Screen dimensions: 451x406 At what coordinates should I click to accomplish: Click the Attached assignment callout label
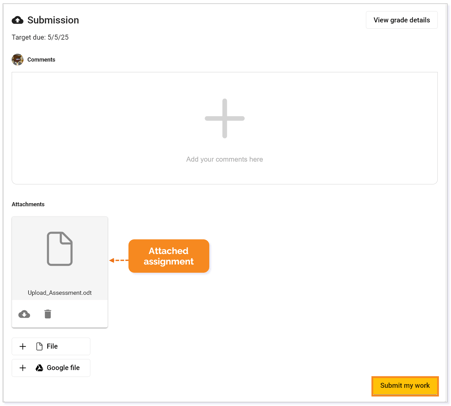click(169, 256)
